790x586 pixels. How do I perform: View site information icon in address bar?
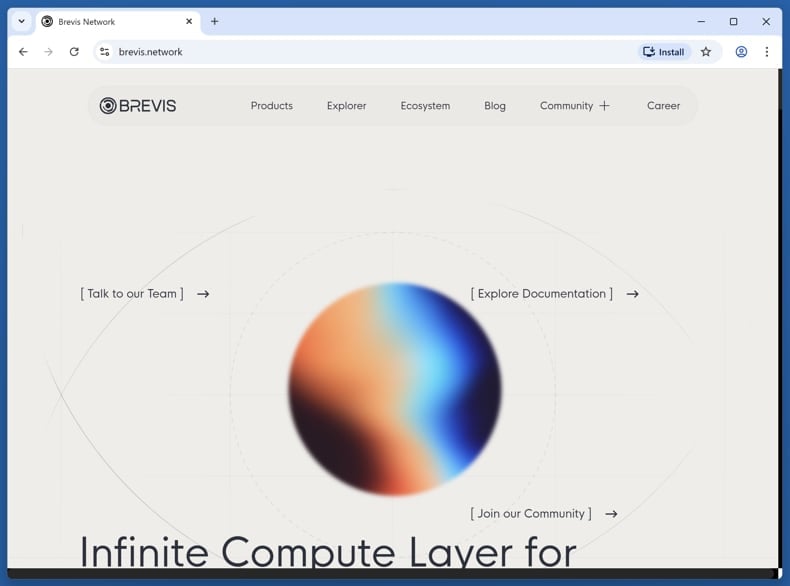click(x=104, y=52)
